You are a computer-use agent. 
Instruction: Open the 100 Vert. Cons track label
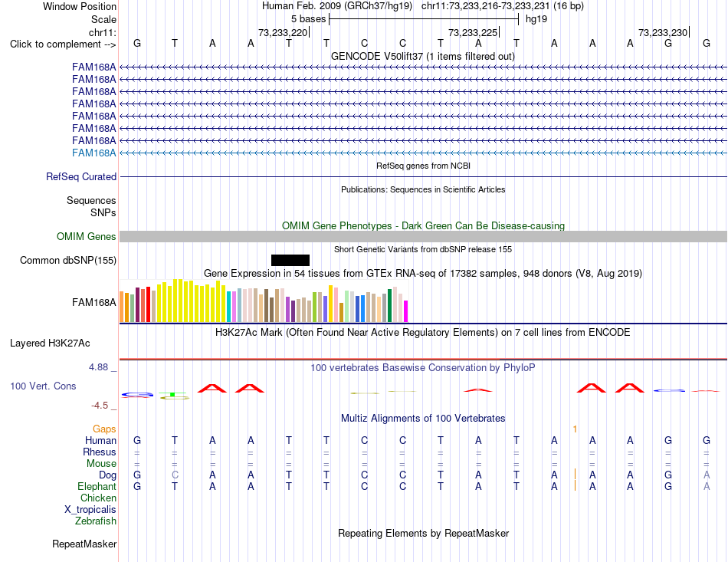click(43, 386)
